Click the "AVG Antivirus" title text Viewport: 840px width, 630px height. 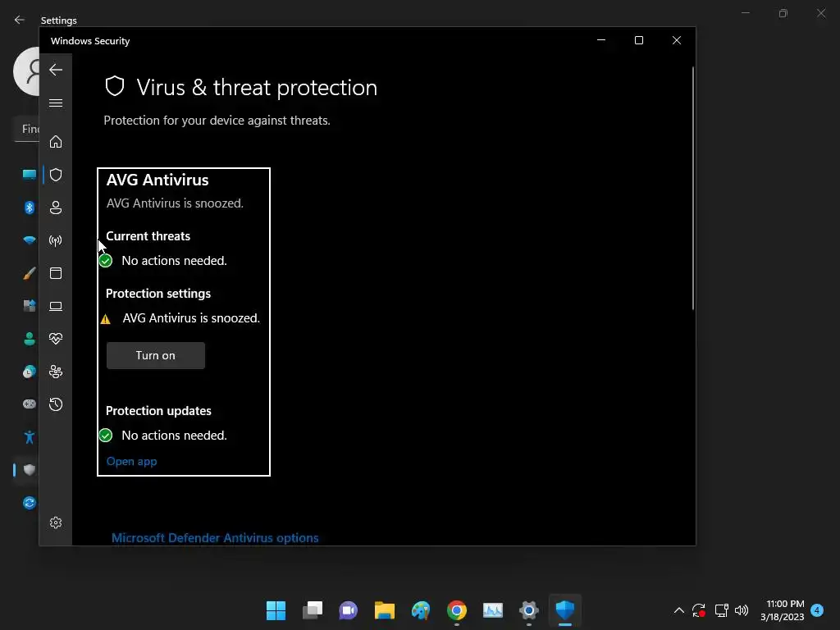click(x=157, y=180)
